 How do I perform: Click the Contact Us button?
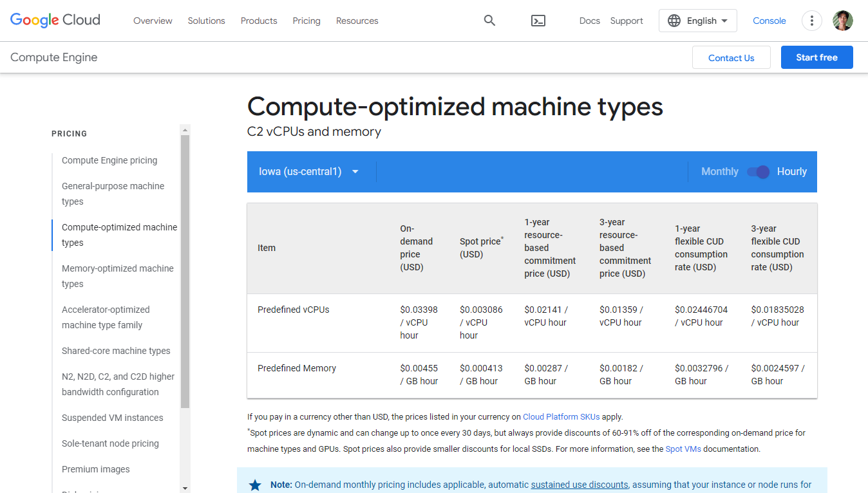(x=731, y=58)
